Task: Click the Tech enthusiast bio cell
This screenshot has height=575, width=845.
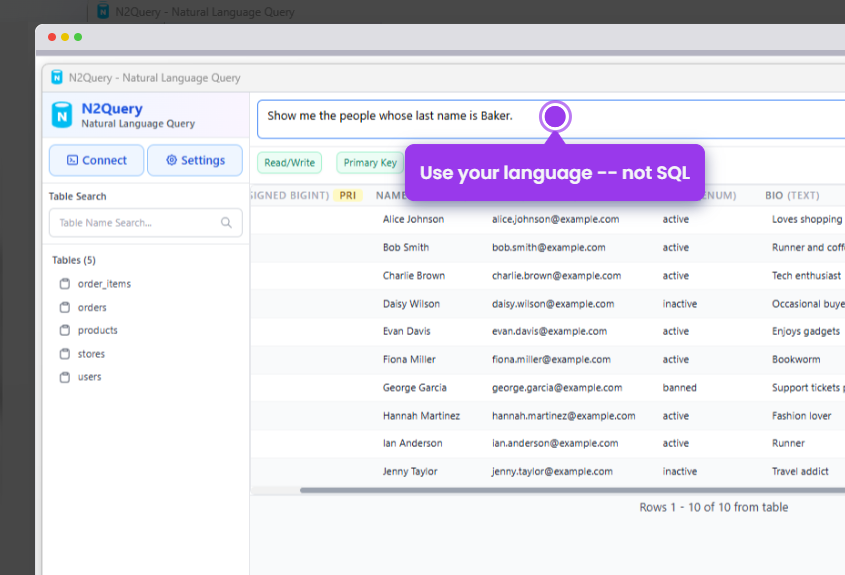Action: 806,275
